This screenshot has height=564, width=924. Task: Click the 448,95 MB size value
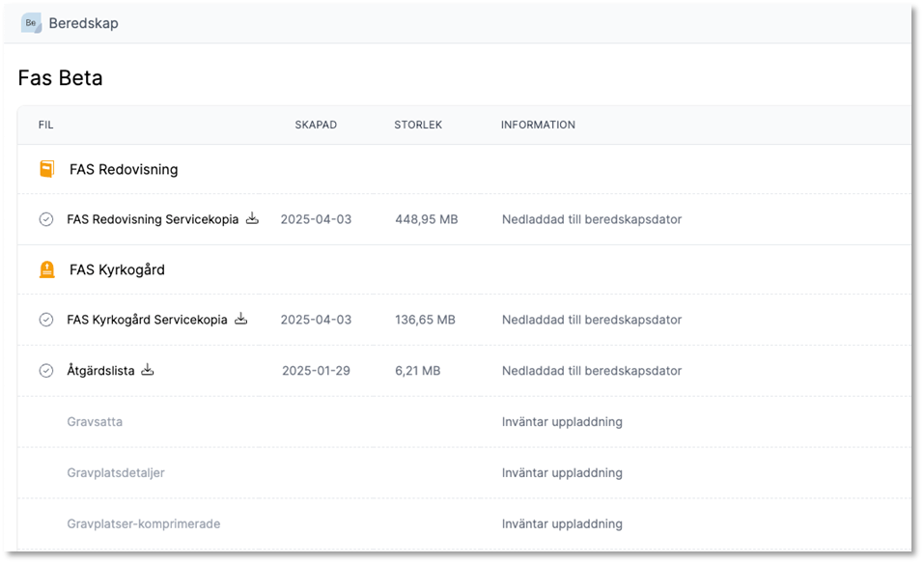(x=426, y=219)
